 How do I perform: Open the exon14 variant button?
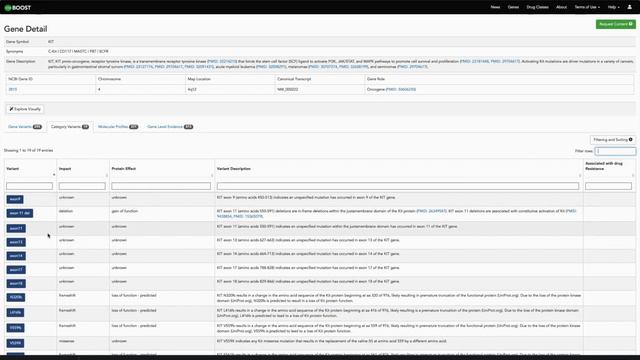click(x=16, y=256)
